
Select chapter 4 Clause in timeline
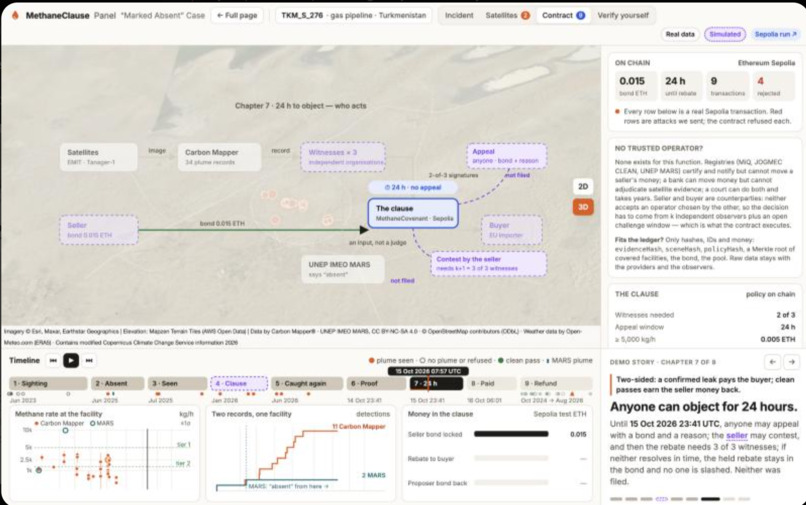point(239,384)
